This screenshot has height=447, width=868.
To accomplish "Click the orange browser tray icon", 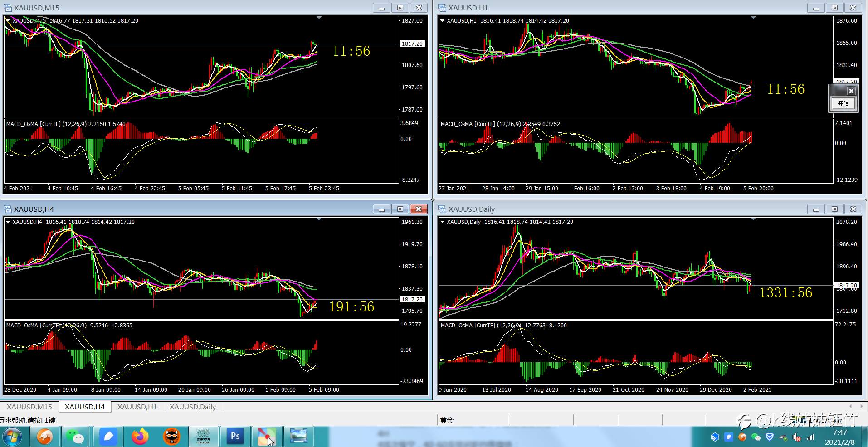I will (742, 437).
